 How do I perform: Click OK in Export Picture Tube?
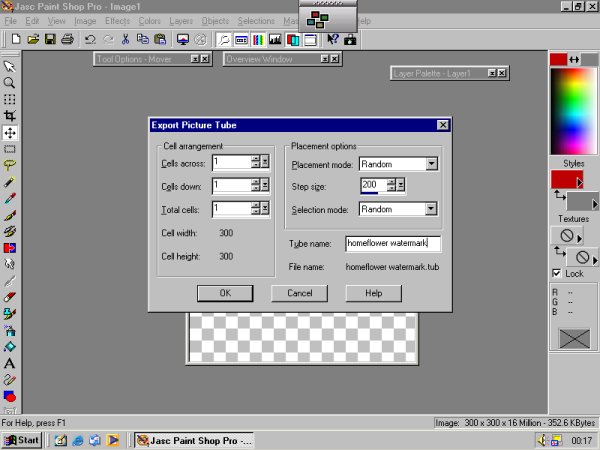click(x=225, y=293)
